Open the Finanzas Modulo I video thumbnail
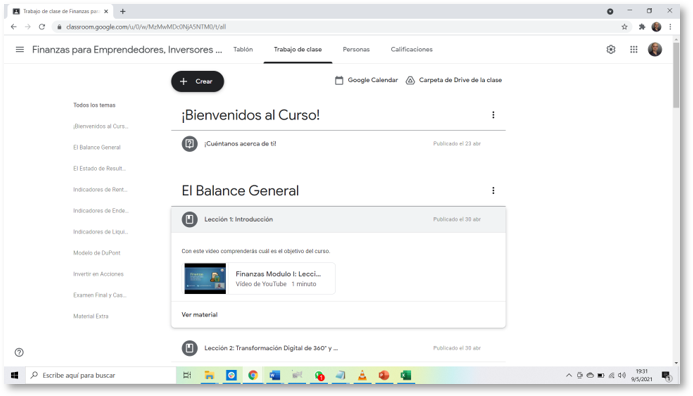693x396 pixels. pyautogui.click(x=205, y=278)
